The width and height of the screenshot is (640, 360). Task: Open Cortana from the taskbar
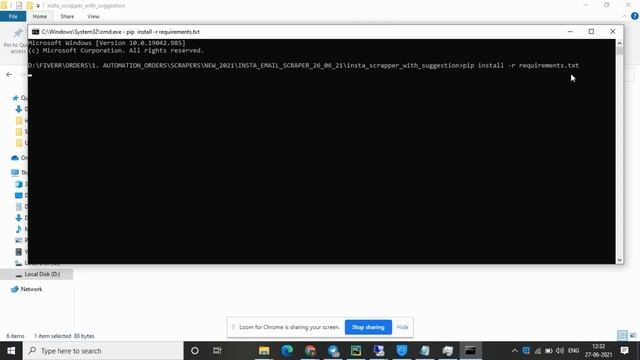(195, 351)
